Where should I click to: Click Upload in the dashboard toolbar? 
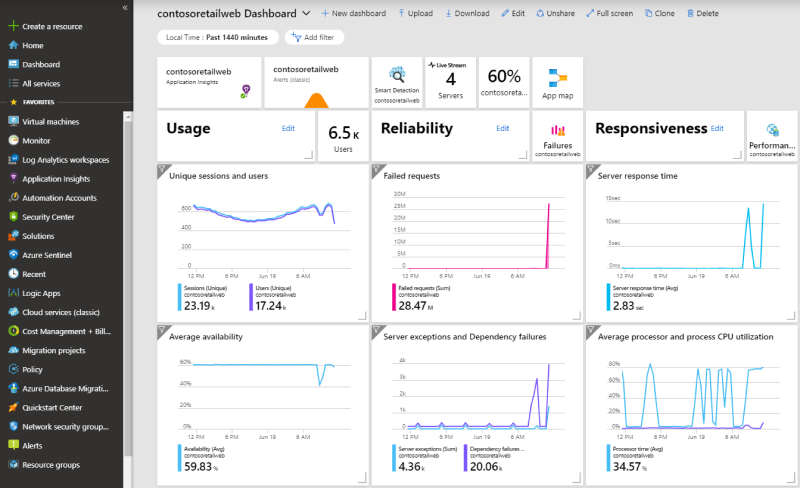tap(415, 13)
